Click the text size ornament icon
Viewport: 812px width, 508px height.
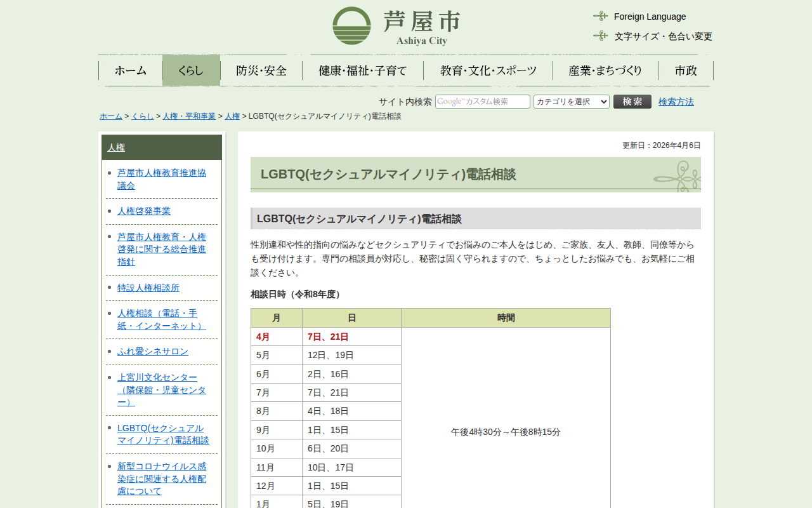coord(600,36)
